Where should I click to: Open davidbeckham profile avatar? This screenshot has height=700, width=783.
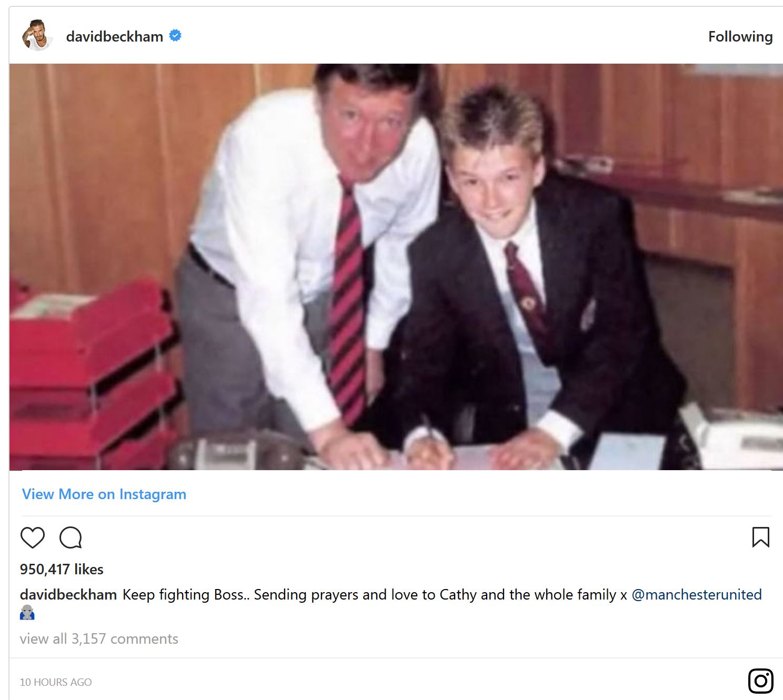(x=36, y=35)
